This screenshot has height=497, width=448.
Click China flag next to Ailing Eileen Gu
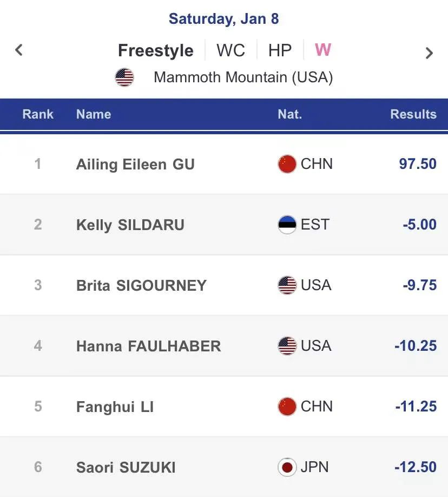287,164
